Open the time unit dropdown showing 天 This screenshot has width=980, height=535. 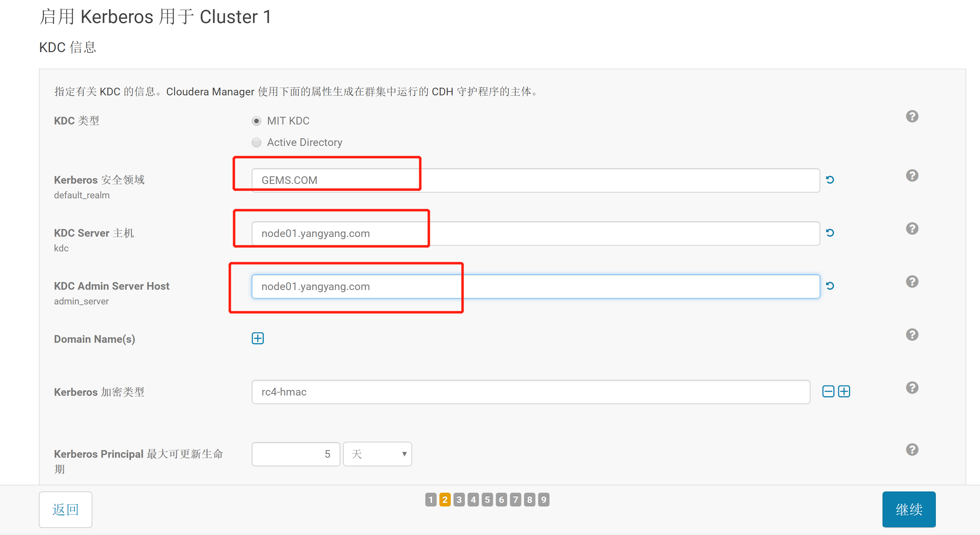pos(377,454)
